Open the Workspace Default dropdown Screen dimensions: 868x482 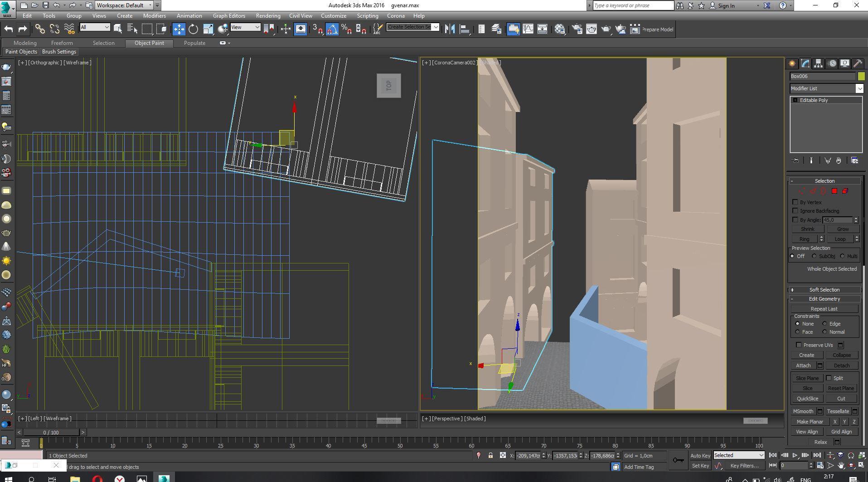[x=124, y=5]
